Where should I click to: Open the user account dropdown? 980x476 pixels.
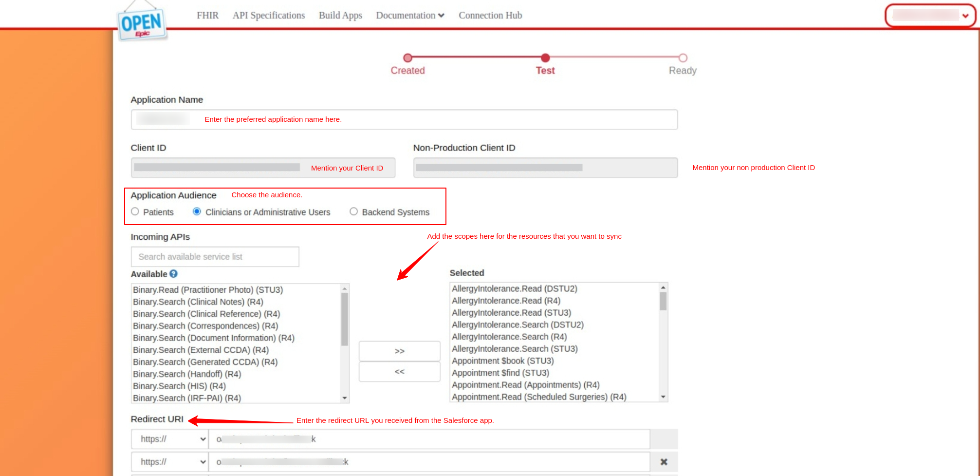point(930,16)
